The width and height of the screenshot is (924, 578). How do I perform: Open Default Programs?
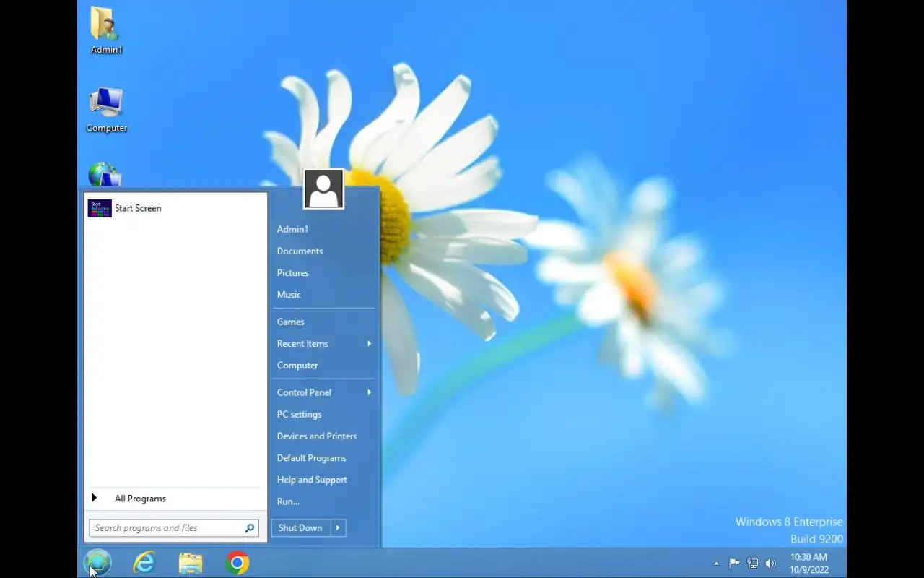coord(311,458)
